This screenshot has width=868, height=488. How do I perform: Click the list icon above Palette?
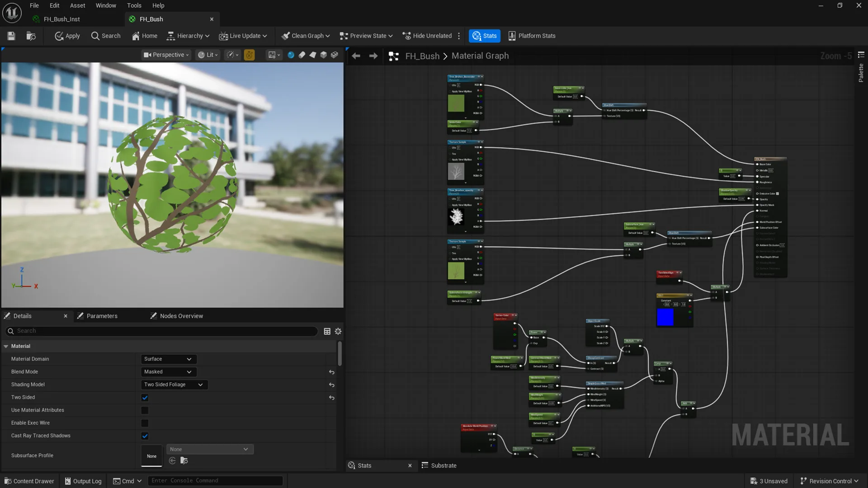[861, 55]
